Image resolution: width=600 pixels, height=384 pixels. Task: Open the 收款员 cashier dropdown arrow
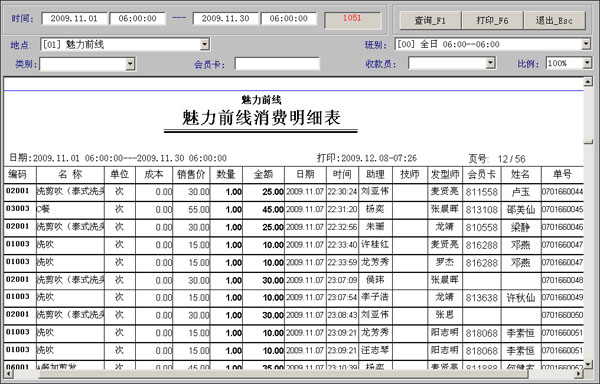point(491,63)
